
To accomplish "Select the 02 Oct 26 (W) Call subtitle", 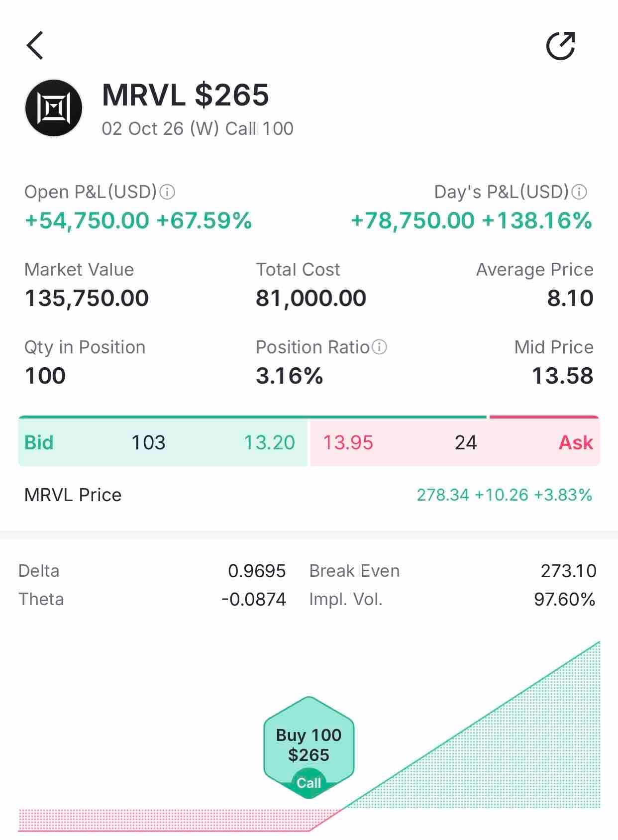I will tap(198, 128).
